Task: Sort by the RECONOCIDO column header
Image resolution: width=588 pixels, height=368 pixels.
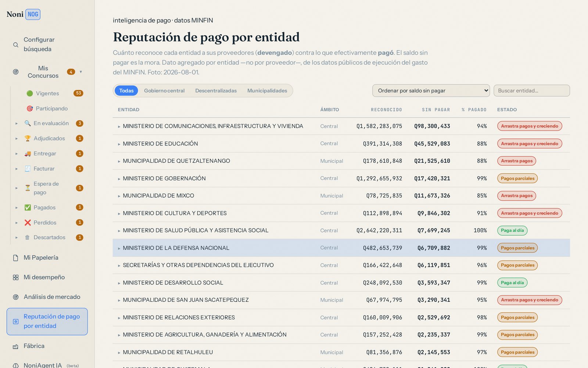Action: (x=386, y=110)
